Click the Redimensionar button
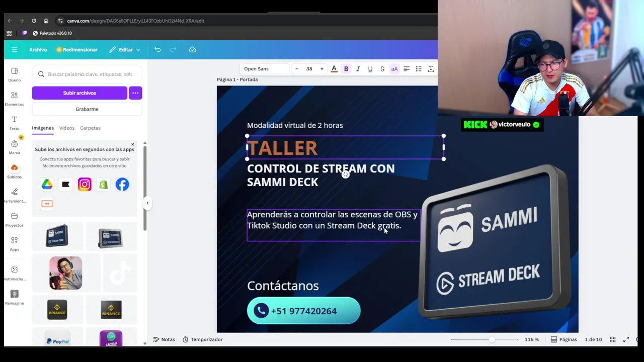644x362 pixels. pyautogui.click(x=77, y=50)
